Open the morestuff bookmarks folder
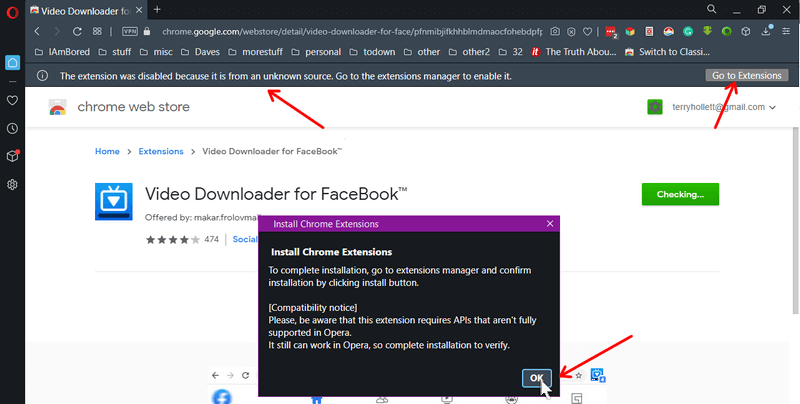 [255, 52]
